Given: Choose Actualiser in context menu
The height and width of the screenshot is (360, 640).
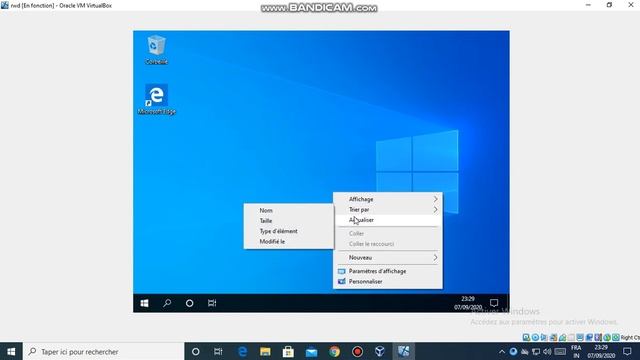Looking at the screenshot, I should 388,220.
